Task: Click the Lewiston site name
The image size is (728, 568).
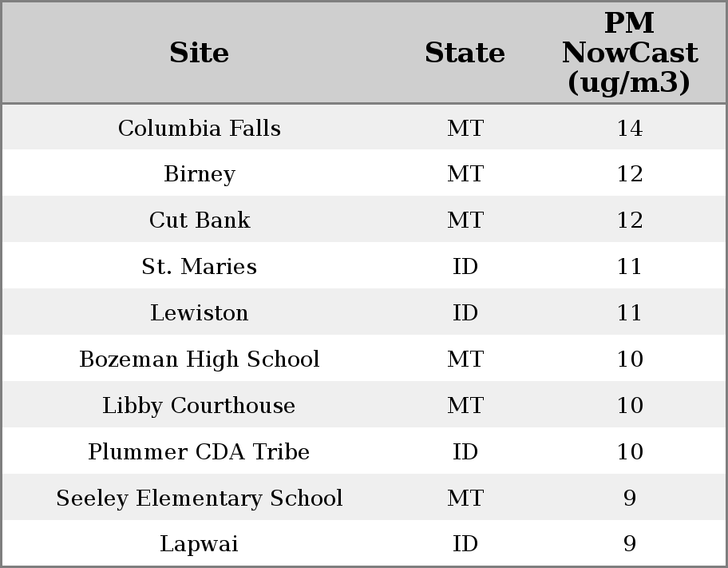Action: coord(200,313)
